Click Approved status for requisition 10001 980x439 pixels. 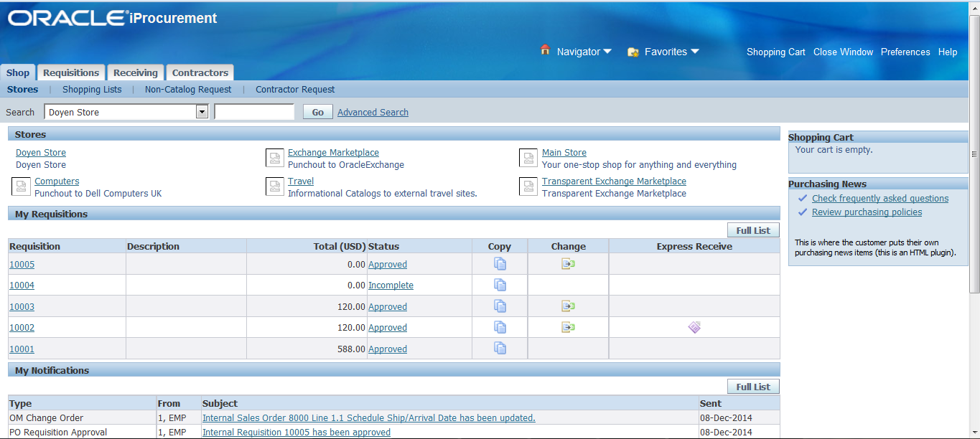[388, 349]
